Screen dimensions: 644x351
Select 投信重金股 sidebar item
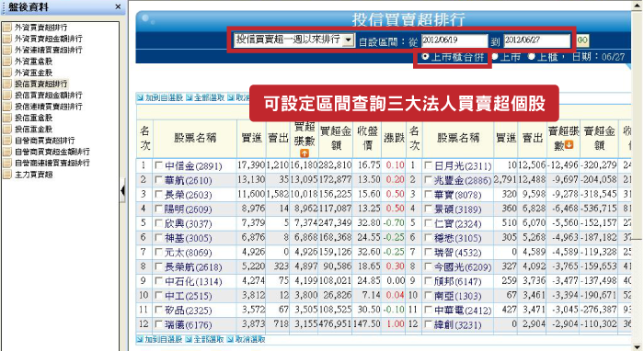(x=33, y=130)
